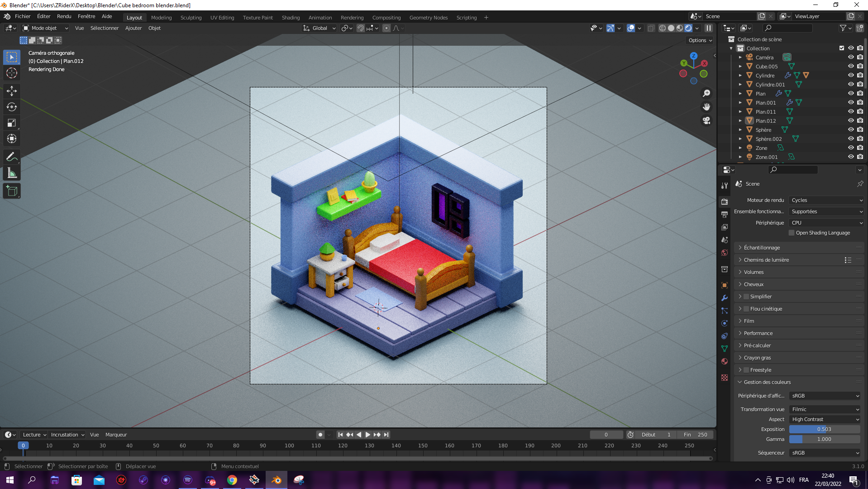Adjust the Exposition slider
Screen dimensions: 868x489
[825, 429]
